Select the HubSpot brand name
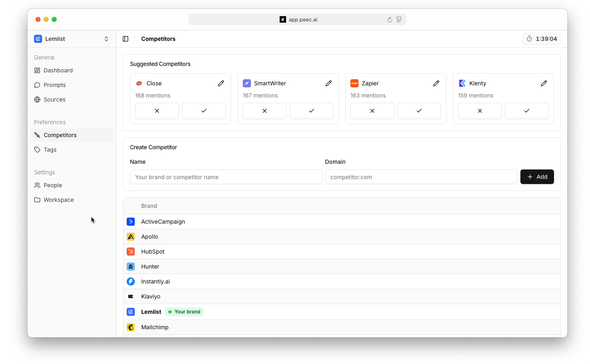 click(153, 252)
